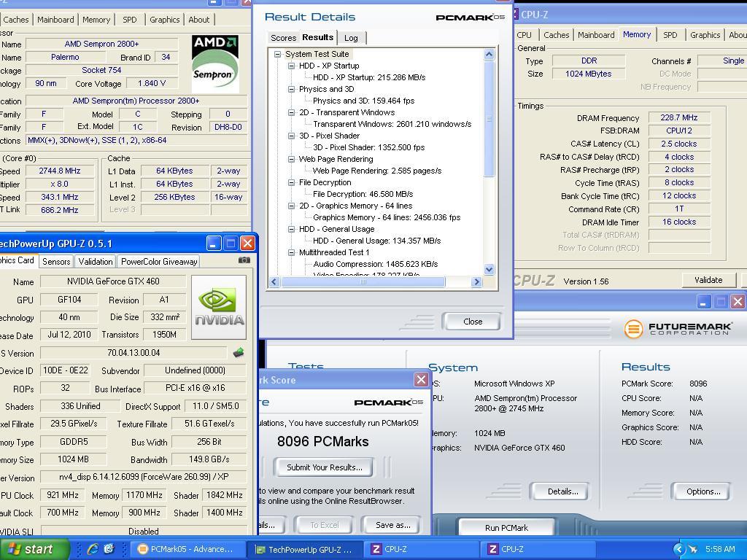This screenshot has width=747, height=560.
Task: Open SPD tab in right CPU-Z window
Action: [x=670, y=35]
